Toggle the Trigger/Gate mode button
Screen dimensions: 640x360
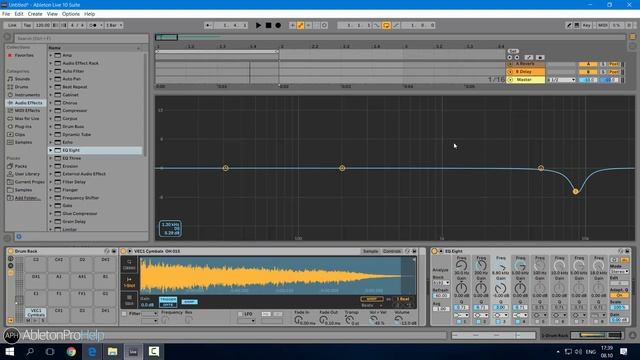pyautogui.click(x=168, y=302)
